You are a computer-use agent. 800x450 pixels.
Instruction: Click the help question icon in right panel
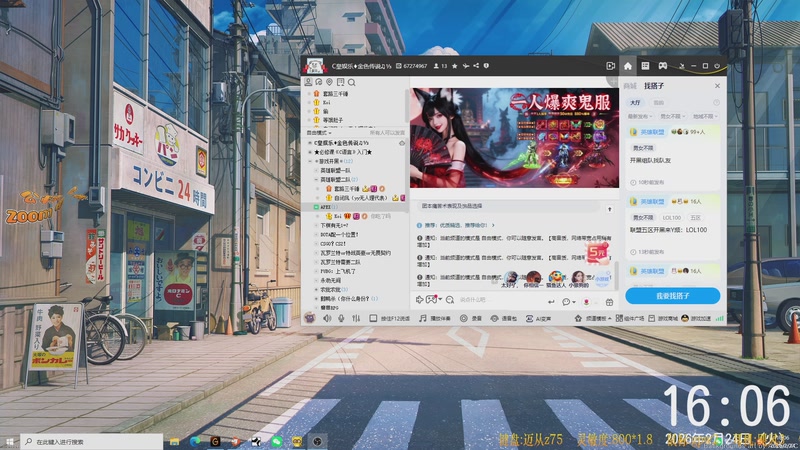716,103
